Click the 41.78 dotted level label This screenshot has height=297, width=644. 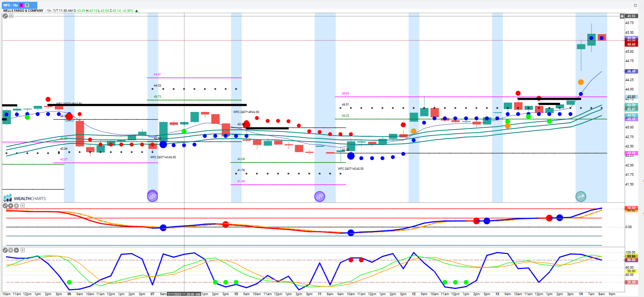pyautogui.click(x=241, y=170)
